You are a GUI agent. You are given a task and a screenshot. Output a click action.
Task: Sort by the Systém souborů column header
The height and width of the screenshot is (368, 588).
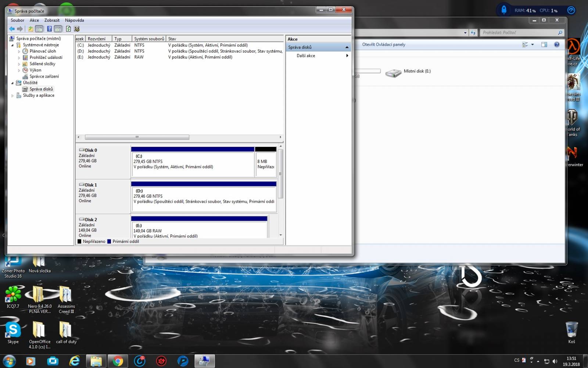click(149, 39)
